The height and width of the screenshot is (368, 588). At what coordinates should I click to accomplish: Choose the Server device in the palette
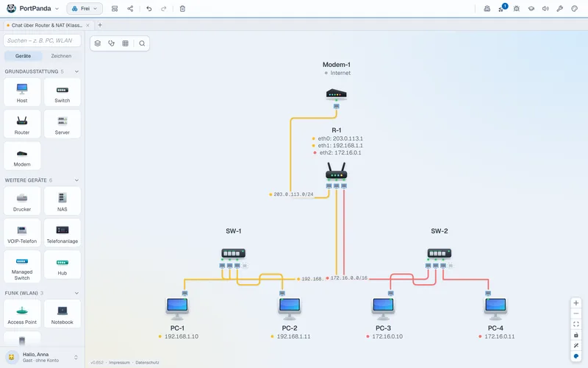click(x=62, y=124)
